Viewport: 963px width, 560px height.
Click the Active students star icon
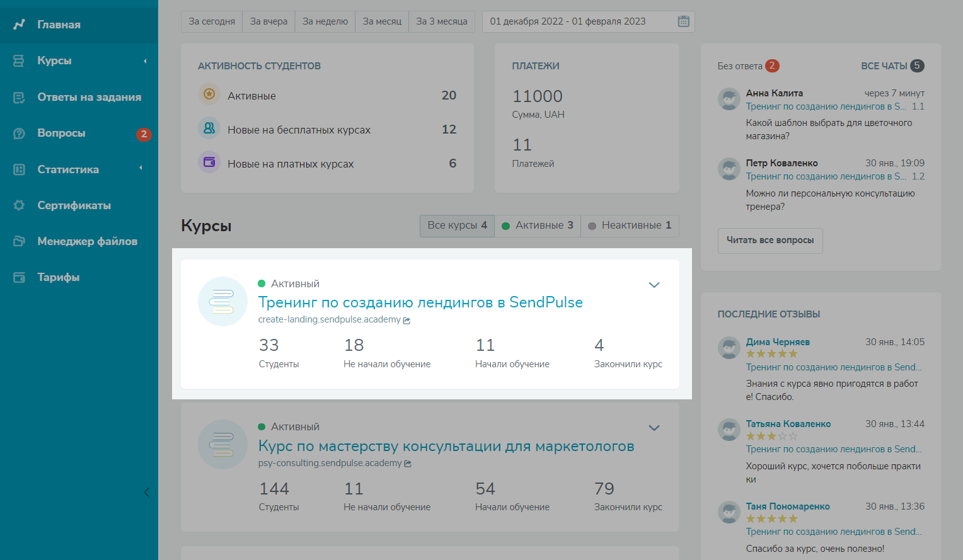209,94
